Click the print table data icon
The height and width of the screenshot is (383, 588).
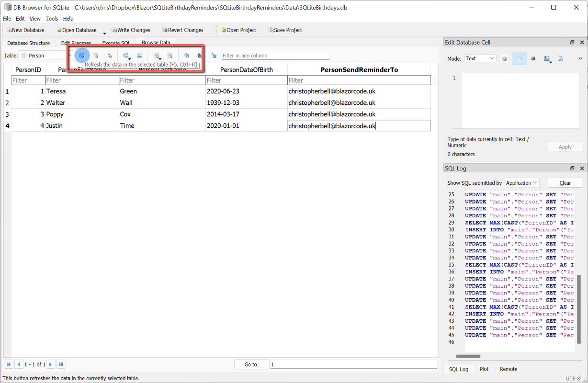pyautogui.click(x=139, y=56)
